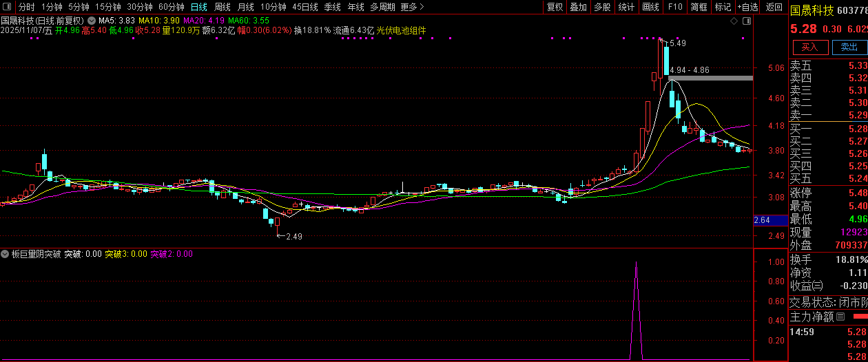This screenshot has width=868, height=362.
Task: Expand 更多 period options
Action: point(412,7)
